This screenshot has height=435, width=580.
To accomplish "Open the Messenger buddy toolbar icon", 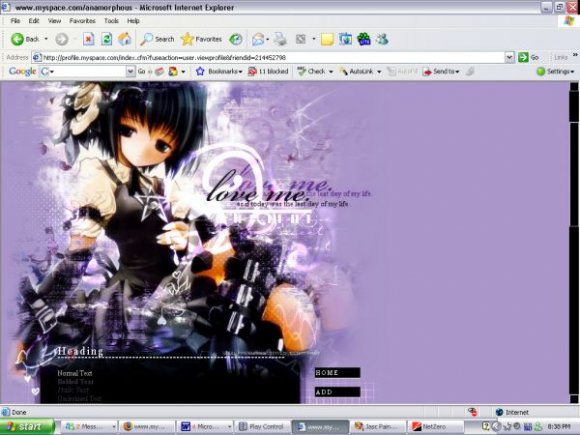I will click(x=382, y=39).
